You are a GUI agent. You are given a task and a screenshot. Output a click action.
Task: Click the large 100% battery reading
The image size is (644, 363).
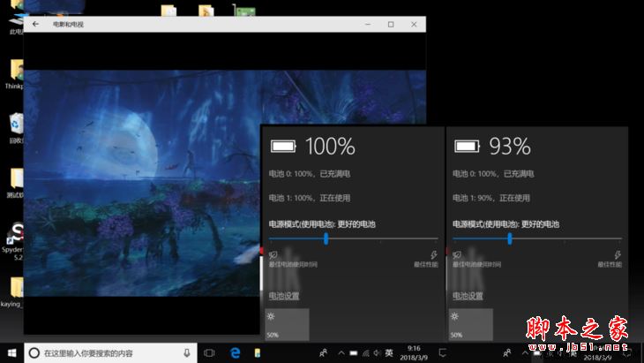click(330, 147)
